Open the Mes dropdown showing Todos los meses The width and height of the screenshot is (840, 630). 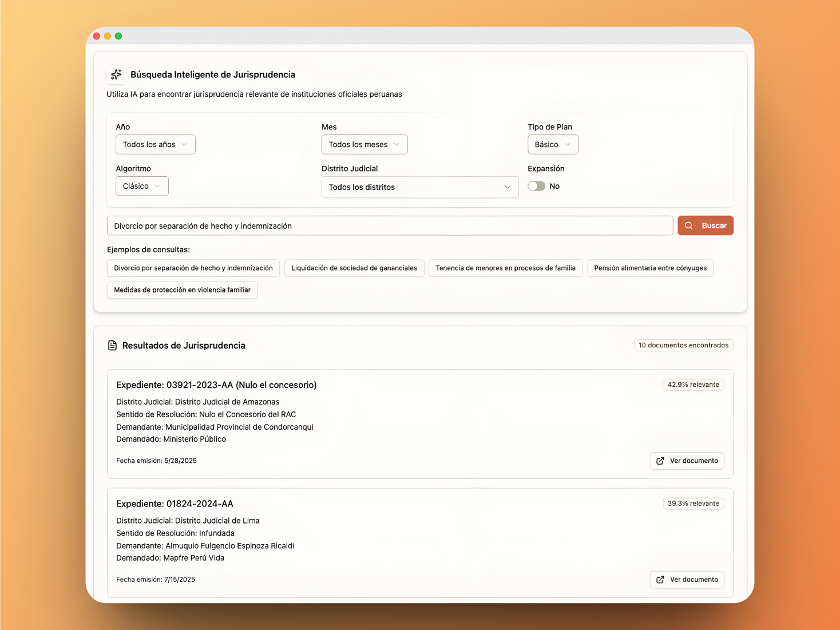[x=364, y=145]
